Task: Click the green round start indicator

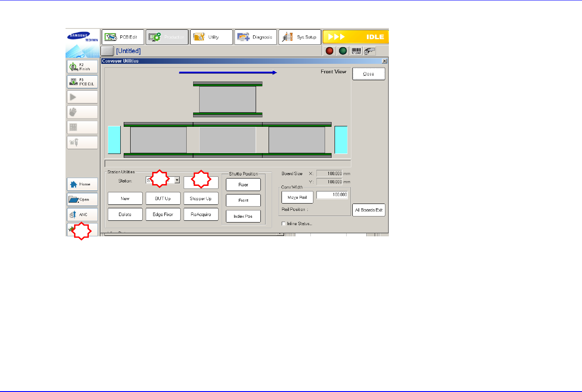Action: (x=343, y=51)
